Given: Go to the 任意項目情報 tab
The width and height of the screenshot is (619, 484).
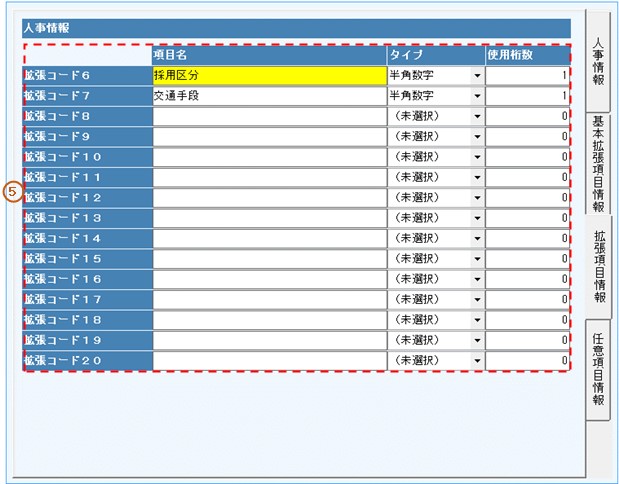Looking at the screenshot, I should coord(597,369).
